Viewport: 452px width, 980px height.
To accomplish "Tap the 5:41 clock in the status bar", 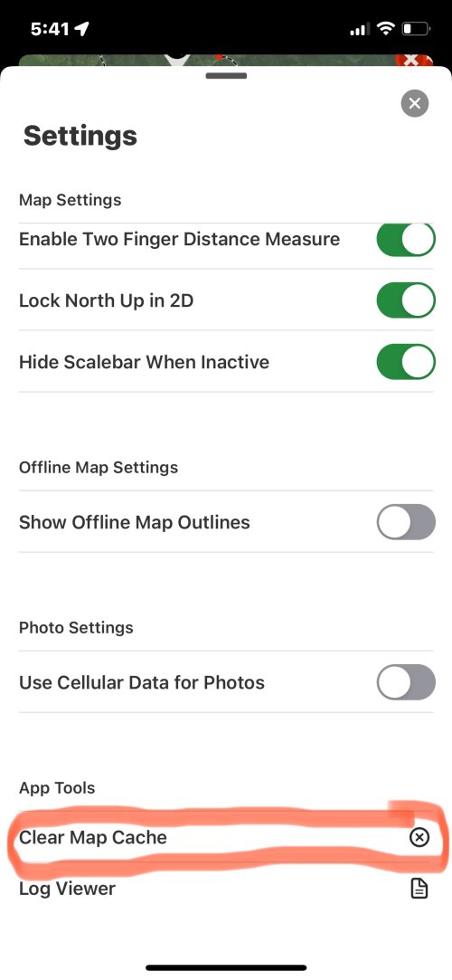I will [x=50, y=29].
